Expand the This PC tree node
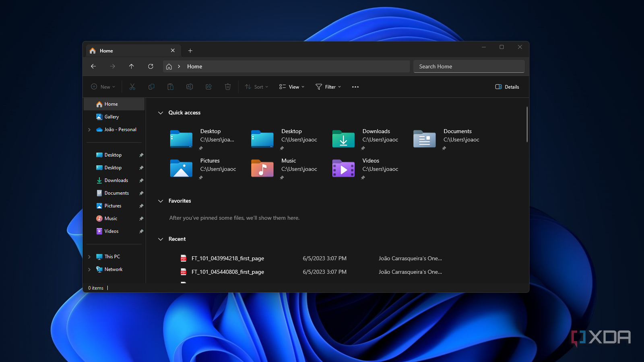The width and height of the screenshot is (644, 362). click(89, 257)
